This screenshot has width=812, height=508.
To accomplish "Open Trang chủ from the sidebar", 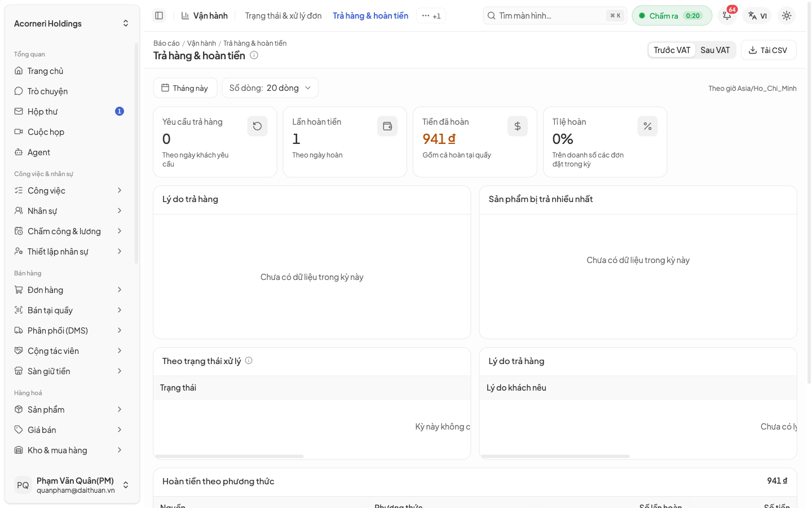I will tap(69, 71).
